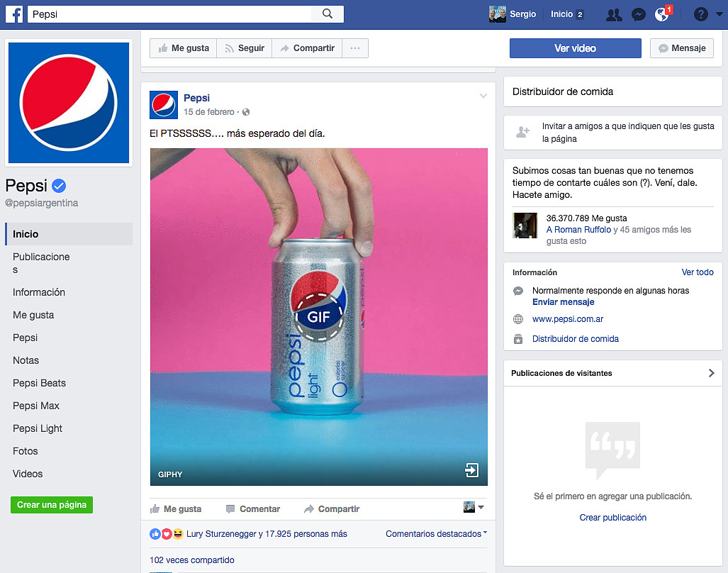Share page using top Compartir button
This screenshot has height=573, width=728.
point(307,48)
